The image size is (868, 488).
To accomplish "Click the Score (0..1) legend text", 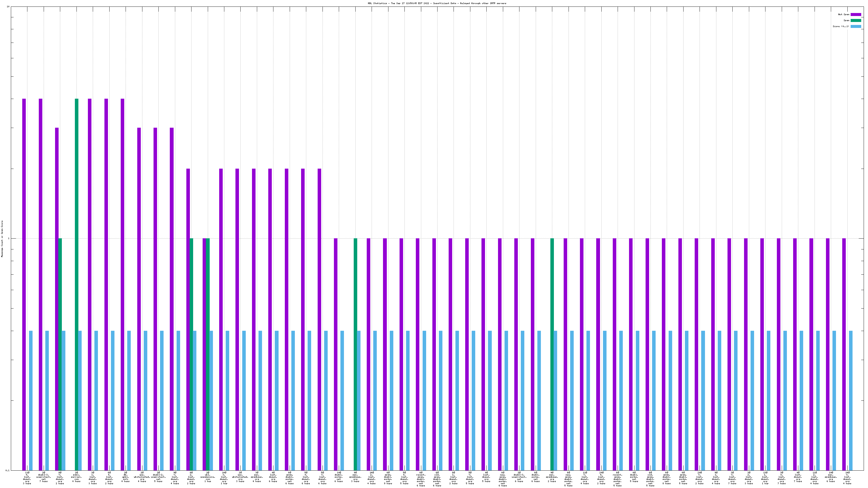I will pyautogui.click(x=841, y=26).
